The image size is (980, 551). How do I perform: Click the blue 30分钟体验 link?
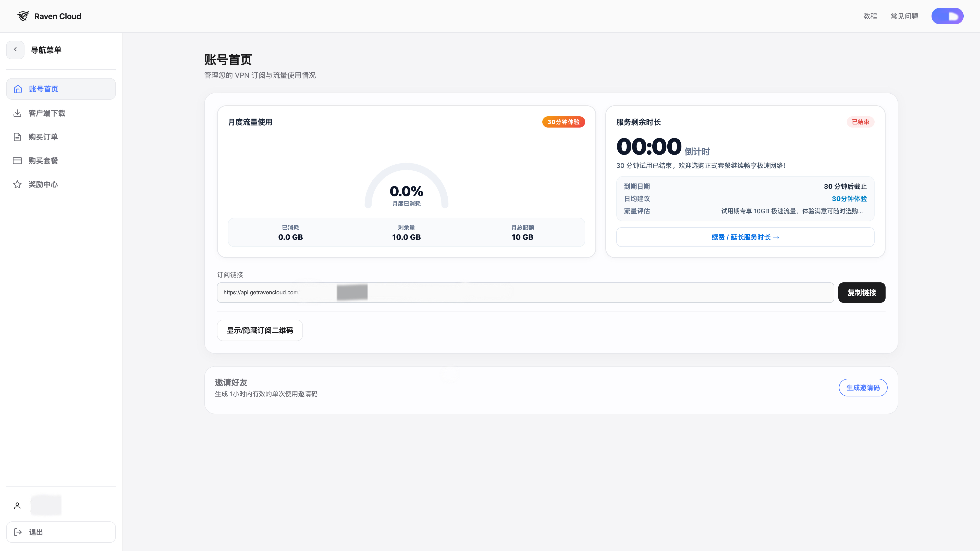pos(849,199)
